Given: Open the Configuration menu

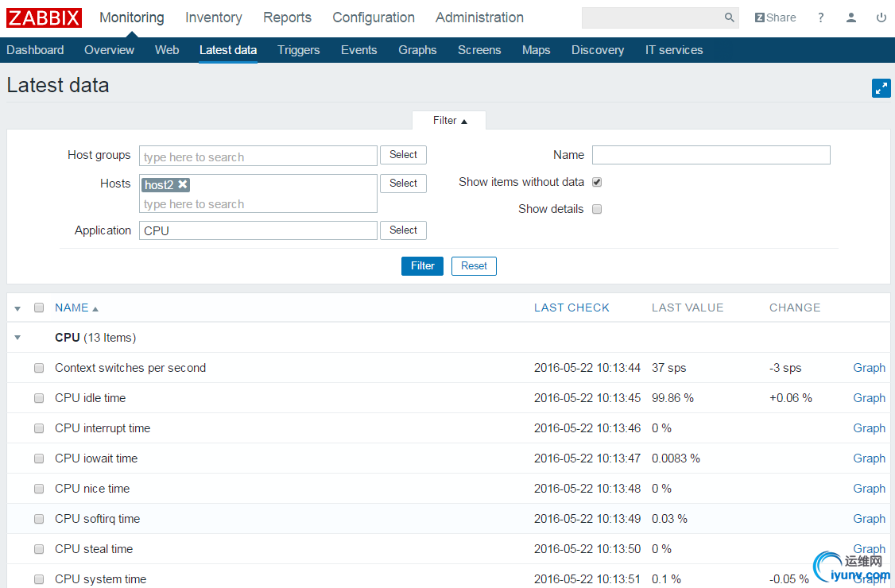Looking at the screenshot, I should pyautogui.click(x=374, y=17).
